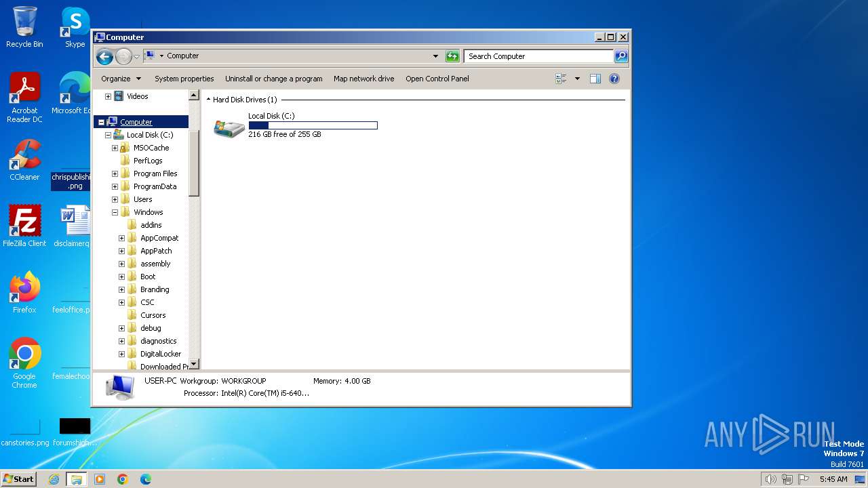Screen dimensions: 868x488
Task: Expand the ProgramData folder node
Action: [x=115, y=186]
